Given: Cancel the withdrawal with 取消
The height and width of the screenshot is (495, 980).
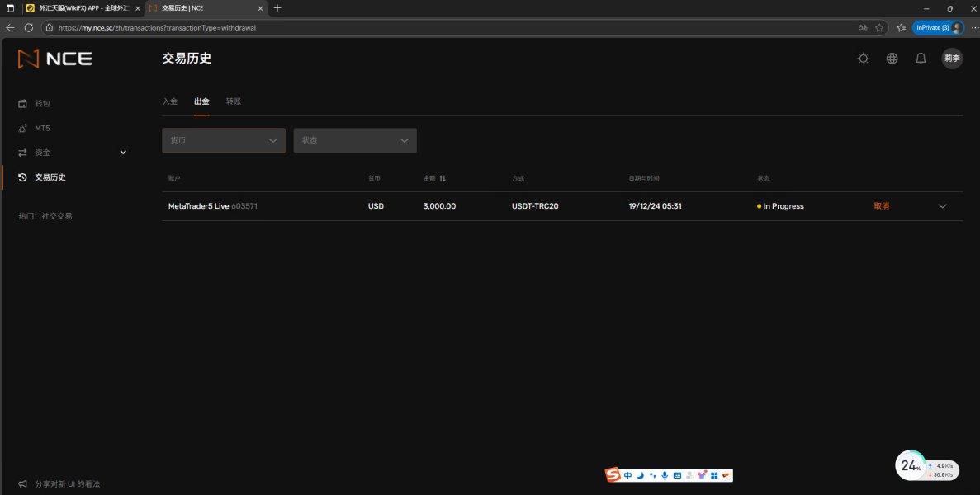Looking at the screenshot, I should point(881,206).
